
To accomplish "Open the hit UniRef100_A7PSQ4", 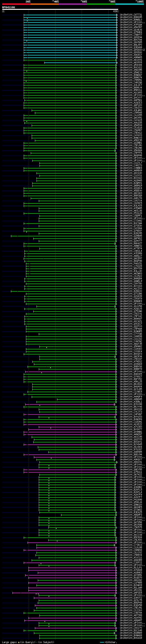I will click(131, 25).
